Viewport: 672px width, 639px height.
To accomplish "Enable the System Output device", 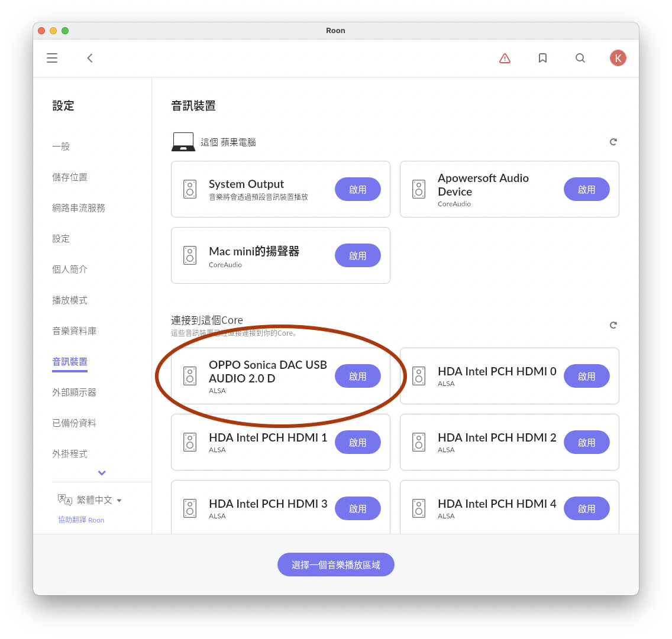I will (x=358, y=189).
